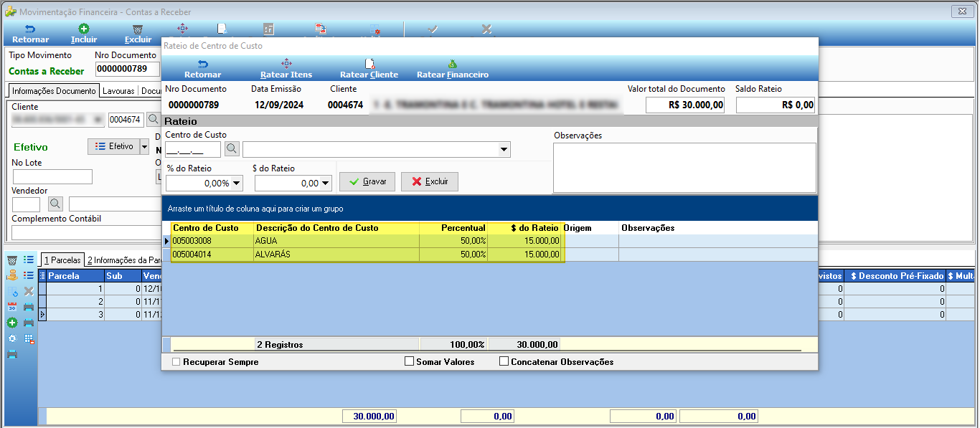The width and height of the screenshot is (980, 428).
Task: Click the list icon beside the trash basket
Action: (29, 260)
